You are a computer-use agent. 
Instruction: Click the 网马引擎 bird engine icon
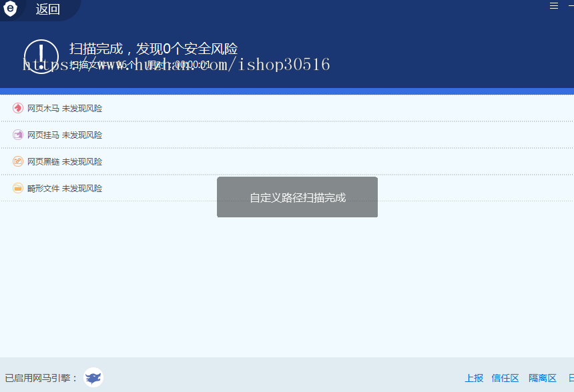coord(92,377)
